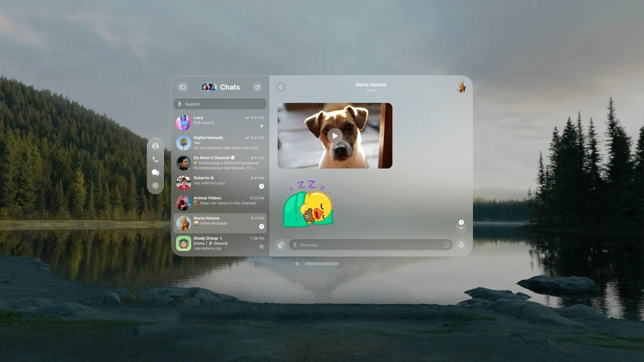Screen dimensions: 644x362
Task: Click the Settings gear icon in sidebar
Action: [x=155, y=186]
